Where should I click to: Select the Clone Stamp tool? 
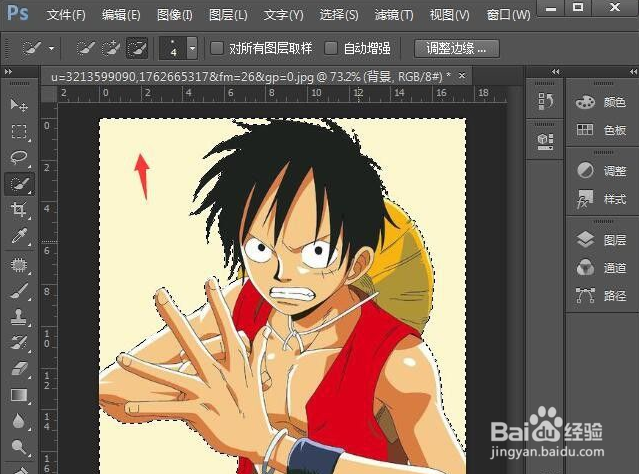pos(19,317)
